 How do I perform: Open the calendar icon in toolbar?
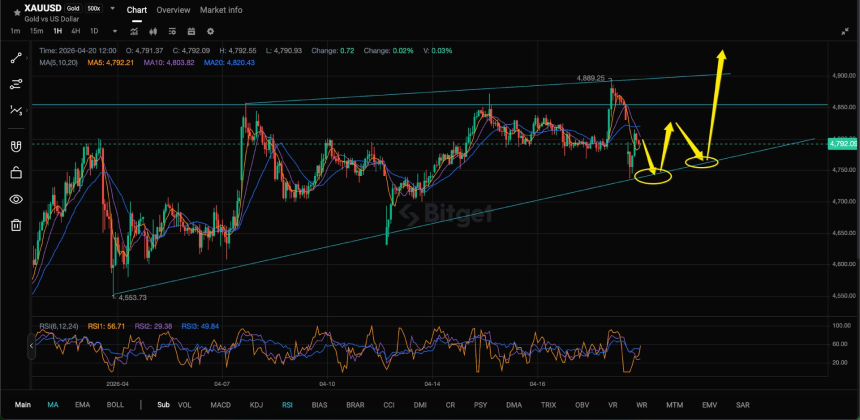point(191,31)
